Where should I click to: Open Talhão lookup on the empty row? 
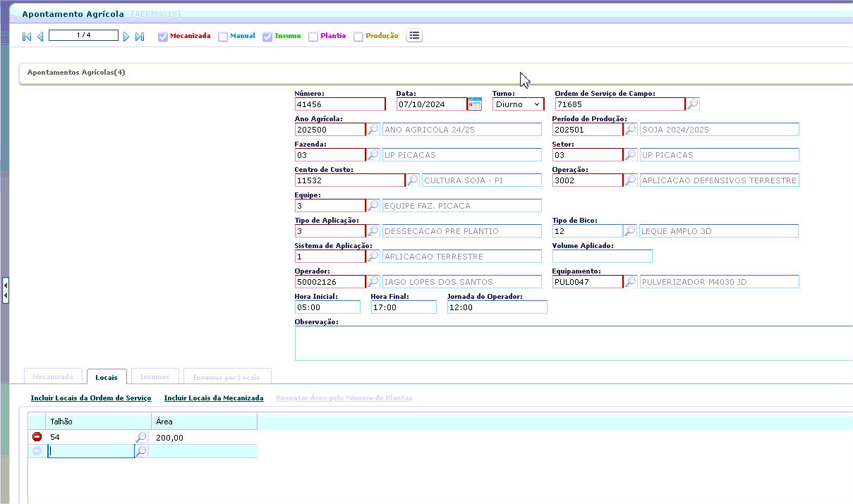[x=141, y=451]
